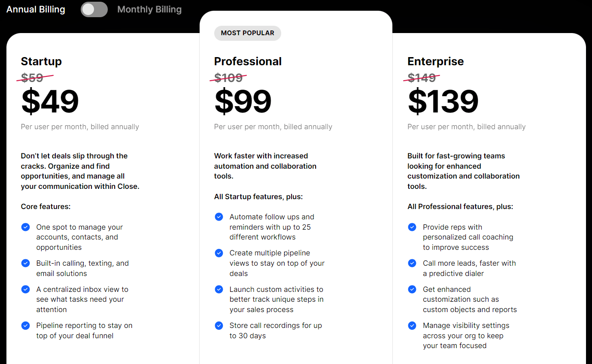The width and height of the screenshot is (592, 364).
Task: Select the Monthly Billing label
Action: click(x=149, y=9)
